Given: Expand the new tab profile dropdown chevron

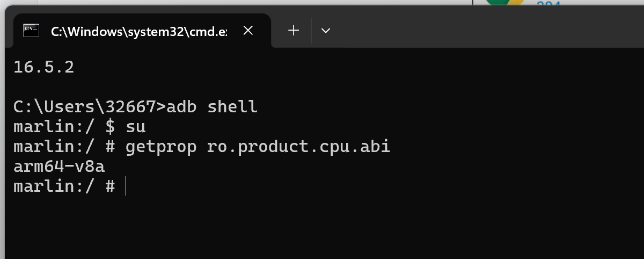Looking at the screenshot, I should pyautogui.click(x=325, y=31).
